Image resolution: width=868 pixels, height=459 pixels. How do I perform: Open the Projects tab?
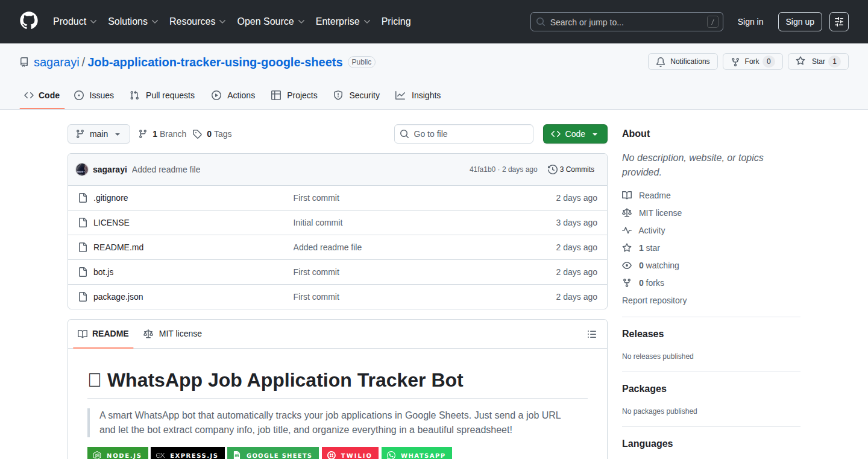coord(294,95)
